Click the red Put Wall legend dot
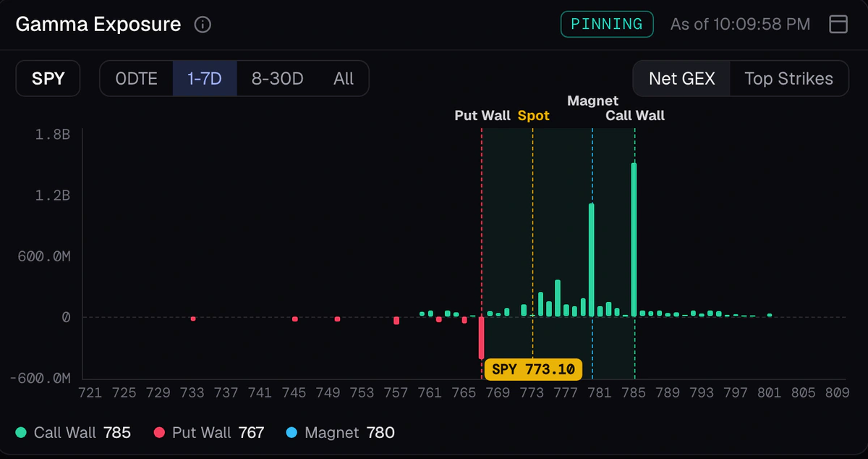 [x=159, y=433]
